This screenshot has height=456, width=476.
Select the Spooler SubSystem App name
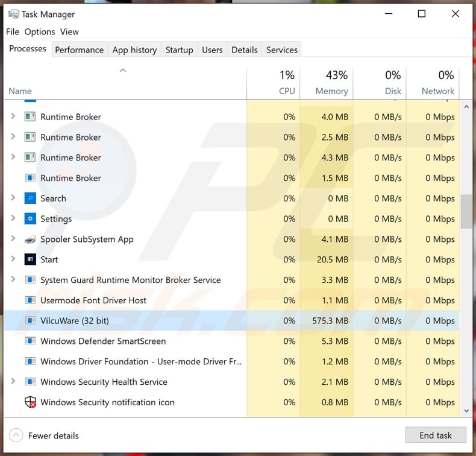(87, 239)
